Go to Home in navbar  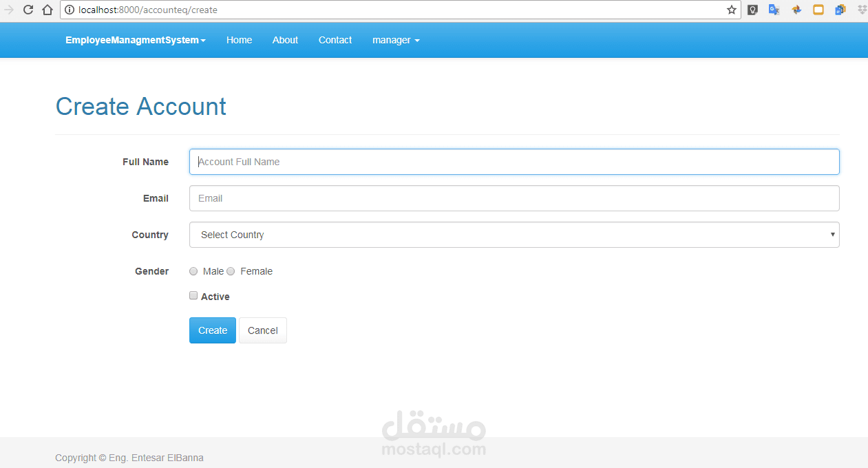point(239,40)
